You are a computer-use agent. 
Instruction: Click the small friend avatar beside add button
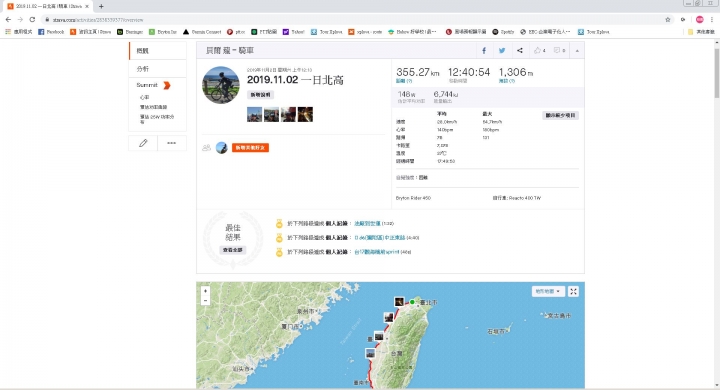222,147
